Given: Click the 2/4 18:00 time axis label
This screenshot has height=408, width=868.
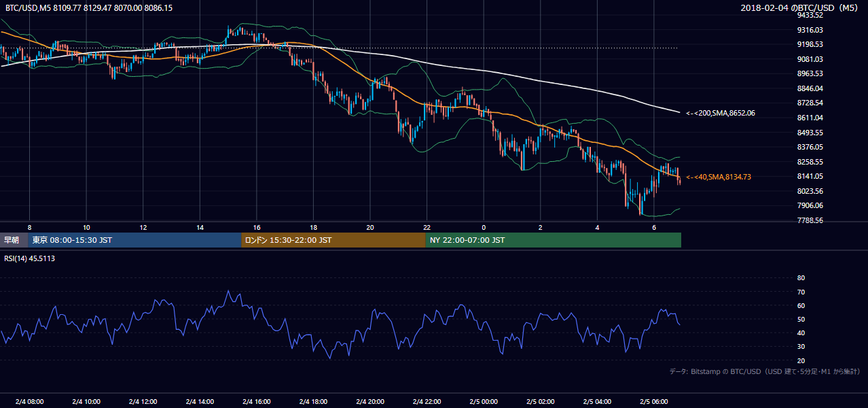Looking at the screenshot, I should coord(313,401).
